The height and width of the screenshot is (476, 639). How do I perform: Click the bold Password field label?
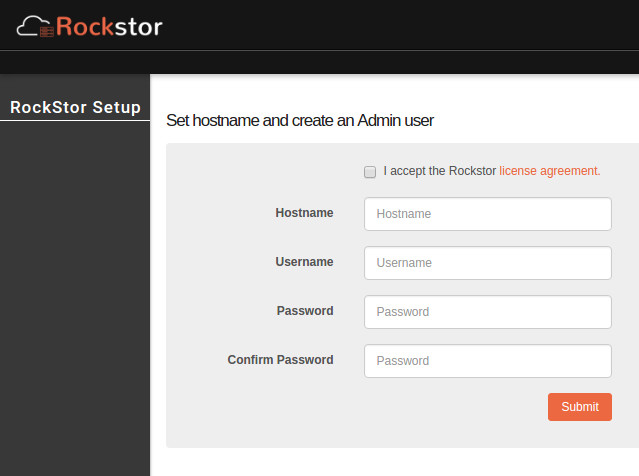tap(305, 311)
